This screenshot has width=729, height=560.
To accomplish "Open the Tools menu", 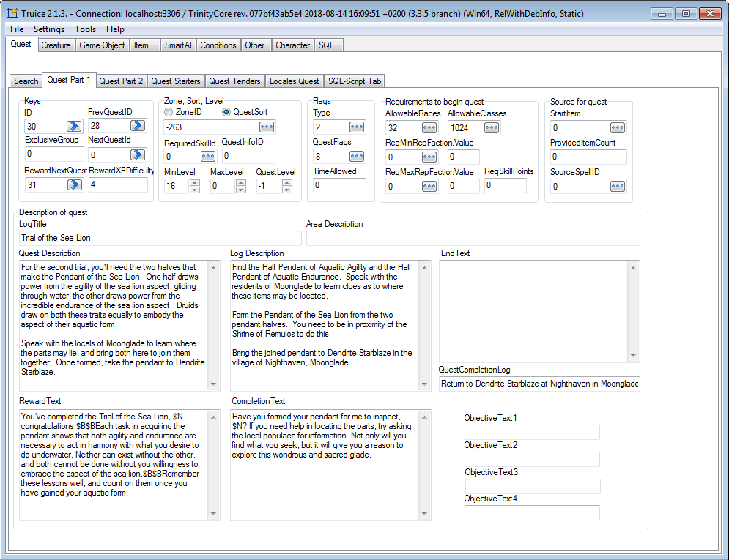I will (85, 29).
